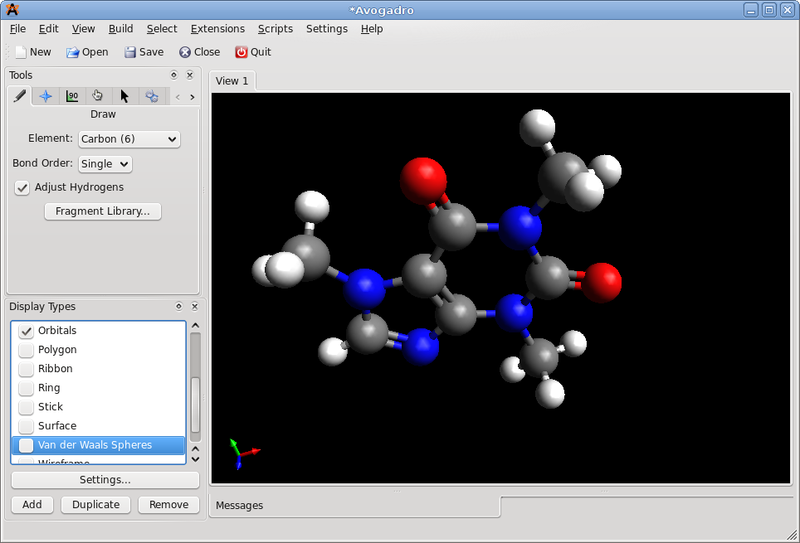The width and height of the screenshot is (800, 543).
Task: Activate the bond-centric manipulate tool
Action: [72, 96]
